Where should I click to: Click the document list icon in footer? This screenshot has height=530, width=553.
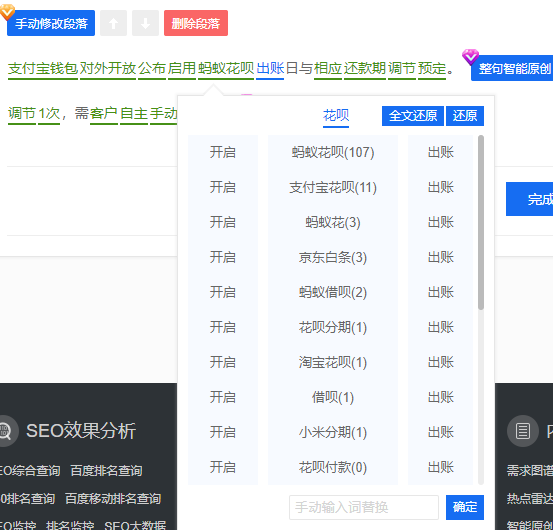(522, 431)
